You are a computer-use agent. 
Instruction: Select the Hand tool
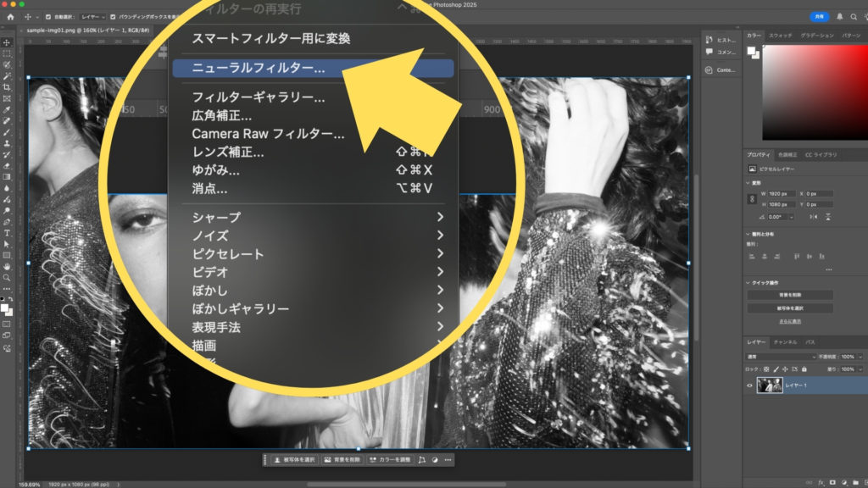pyautogui.click(x=7, y=266)
